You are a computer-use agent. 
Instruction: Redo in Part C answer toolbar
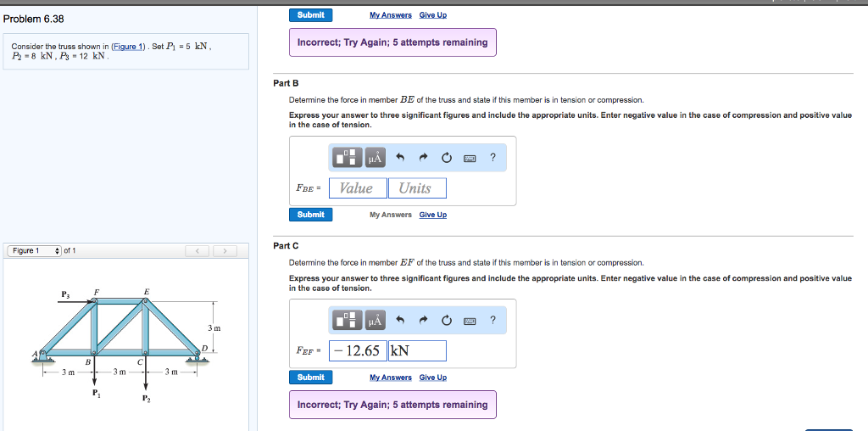pyautogui.click(x=424, y=320)
